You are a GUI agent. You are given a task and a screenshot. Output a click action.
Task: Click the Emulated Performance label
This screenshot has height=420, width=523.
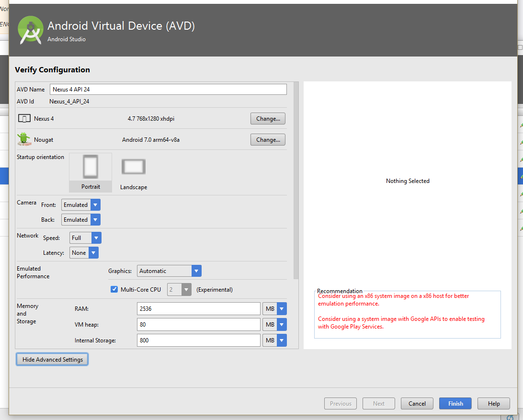(33, 272)
